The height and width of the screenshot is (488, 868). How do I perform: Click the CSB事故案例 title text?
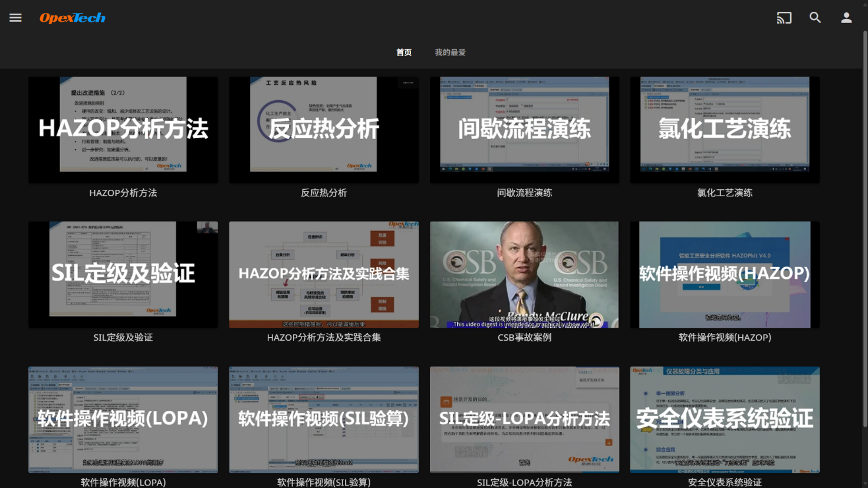click(x=524, y=337)
